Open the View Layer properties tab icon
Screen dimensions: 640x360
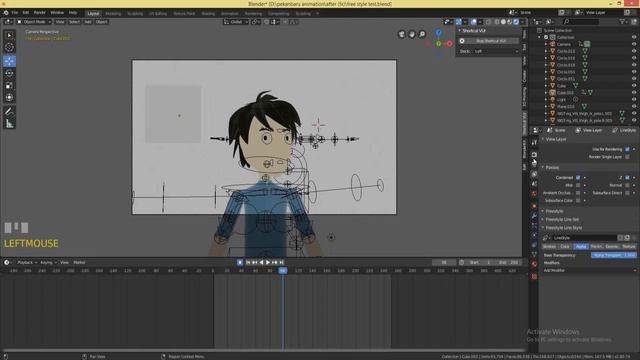pos(534,174)
